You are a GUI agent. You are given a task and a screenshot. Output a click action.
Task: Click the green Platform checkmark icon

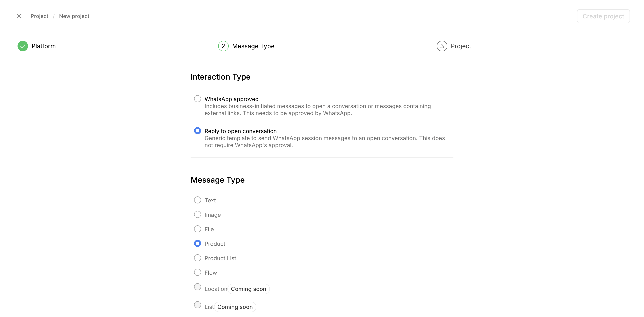coord(23,46)
